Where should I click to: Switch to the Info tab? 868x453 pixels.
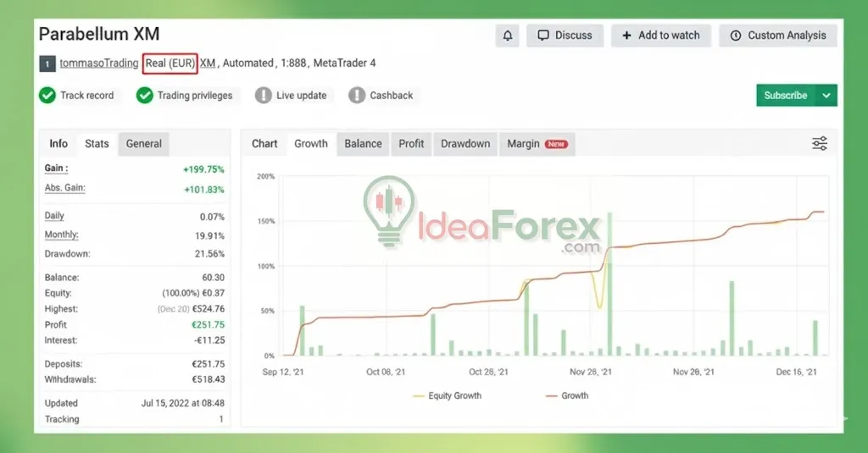(x=58, y=144)
